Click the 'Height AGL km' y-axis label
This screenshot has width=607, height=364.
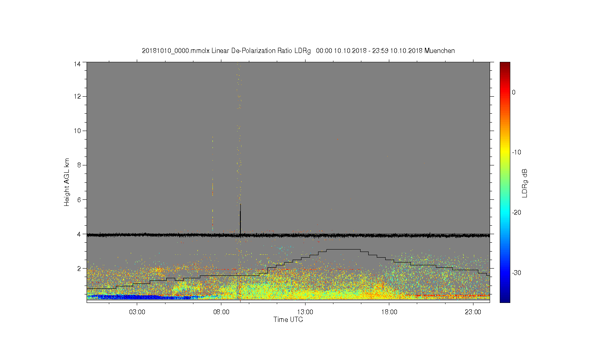click(67, 182)
